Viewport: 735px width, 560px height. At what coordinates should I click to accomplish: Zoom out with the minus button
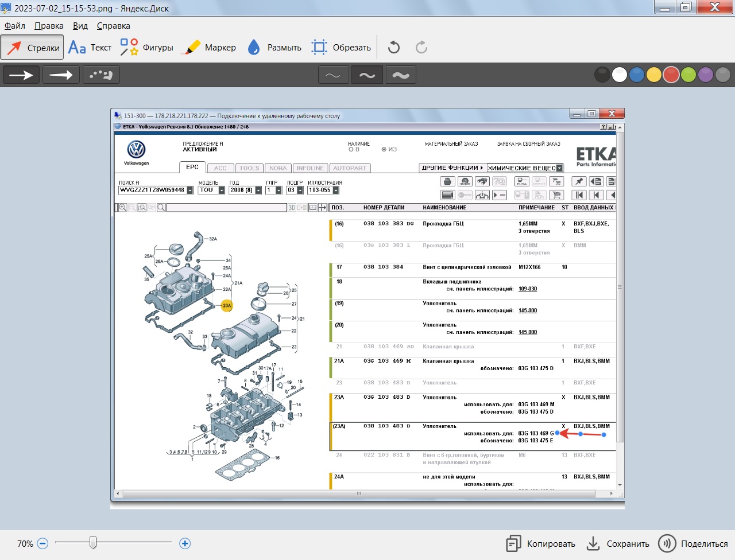click(42, 543)
